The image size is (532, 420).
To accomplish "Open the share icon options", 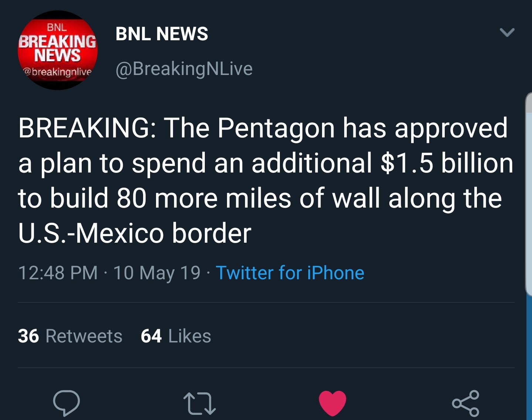I will click(466, 403).
